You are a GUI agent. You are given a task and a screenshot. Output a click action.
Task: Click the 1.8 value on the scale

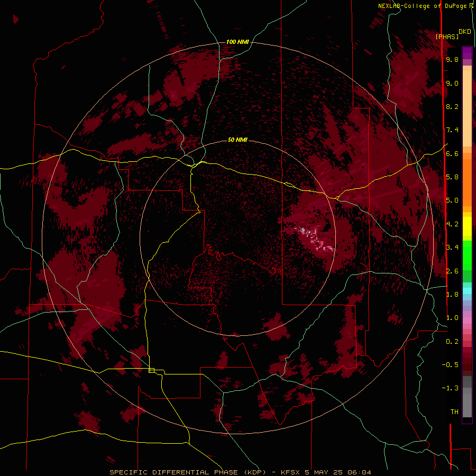pos(452,295)
